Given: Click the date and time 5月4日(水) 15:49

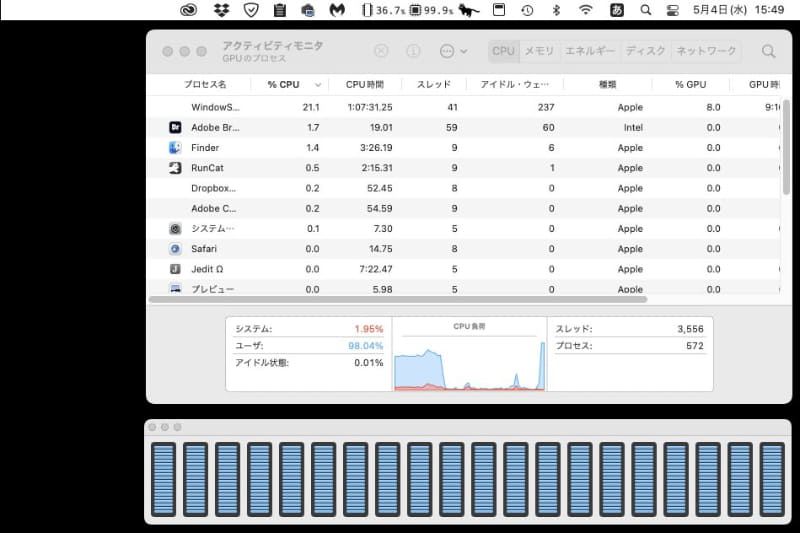Looking at the screenshot, I should (x=738, y=10).
